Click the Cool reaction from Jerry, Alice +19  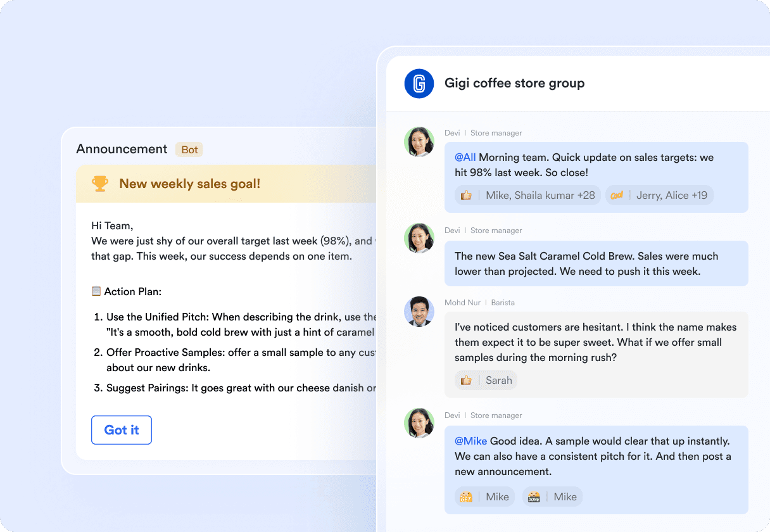tap(617, 195)
